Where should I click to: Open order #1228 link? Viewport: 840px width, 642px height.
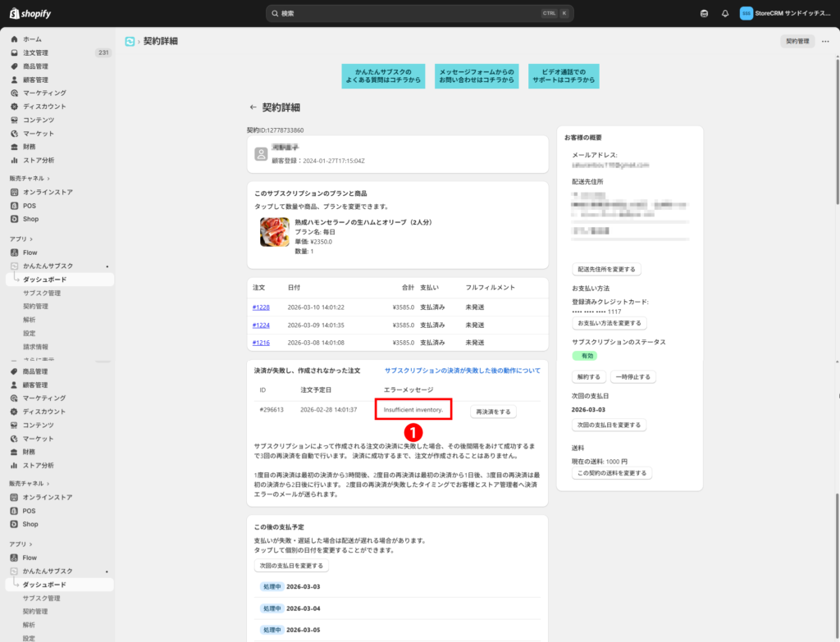pyautogui.click(x=261, y=307)
